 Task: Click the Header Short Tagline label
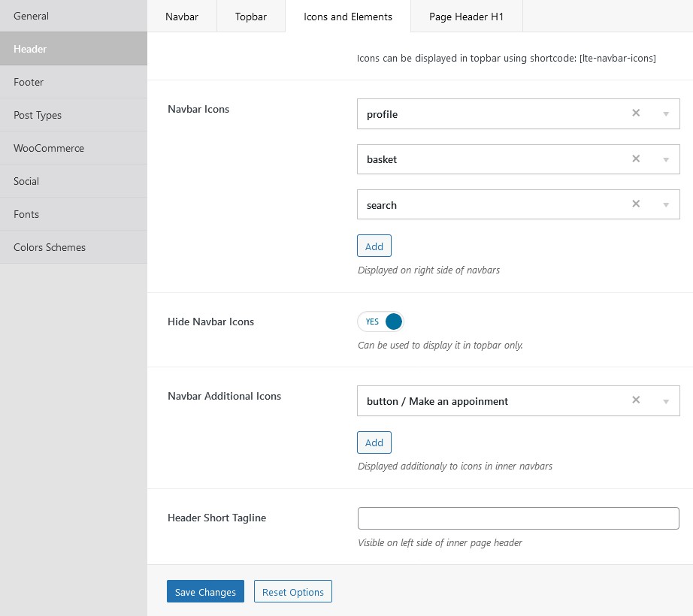point(216,518)
